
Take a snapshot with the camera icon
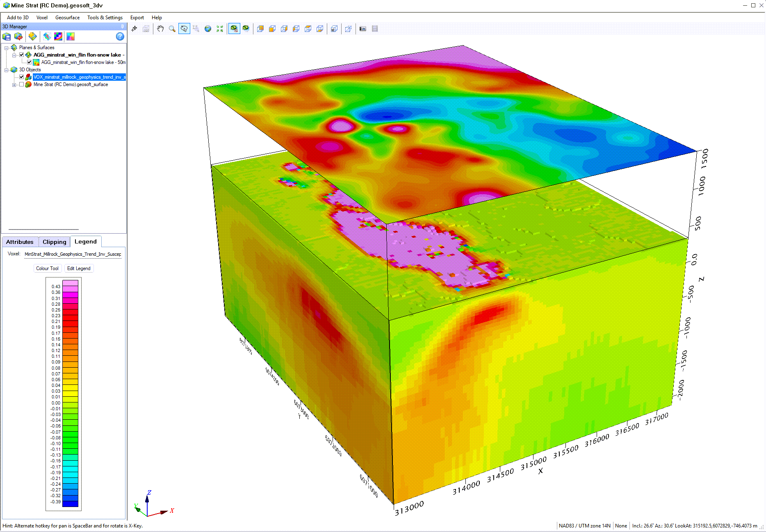[362, 29]
